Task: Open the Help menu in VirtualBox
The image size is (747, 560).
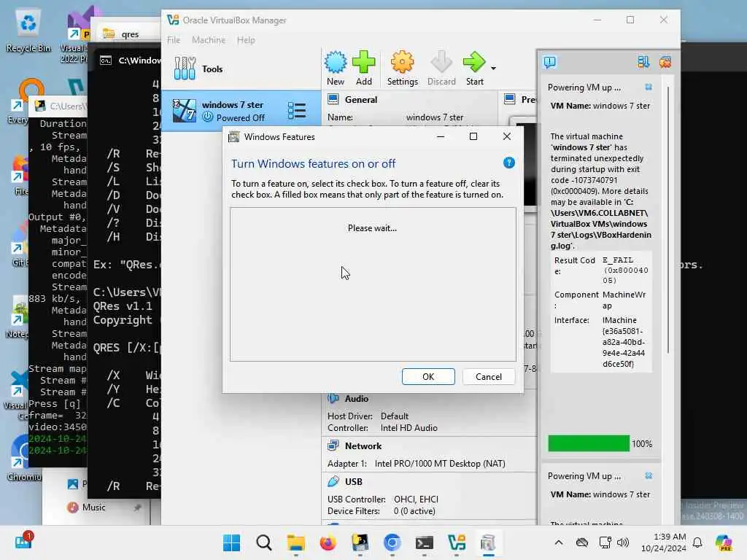Action: point(246,40)
